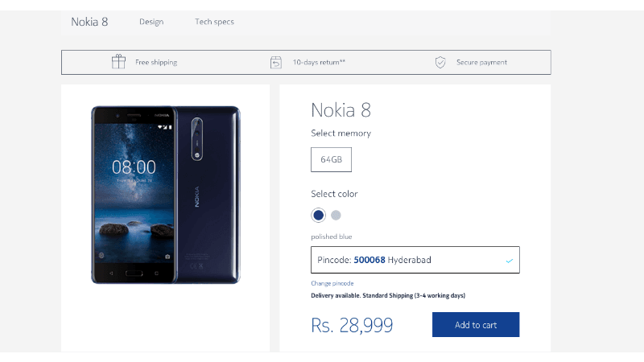
Task: Click the pincode verified checkmark icon
Action: (x=510, y=261)
